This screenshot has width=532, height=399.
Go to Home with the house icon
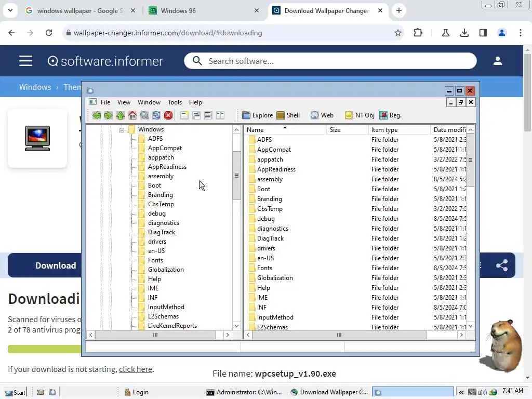click(x=132, y=115)
